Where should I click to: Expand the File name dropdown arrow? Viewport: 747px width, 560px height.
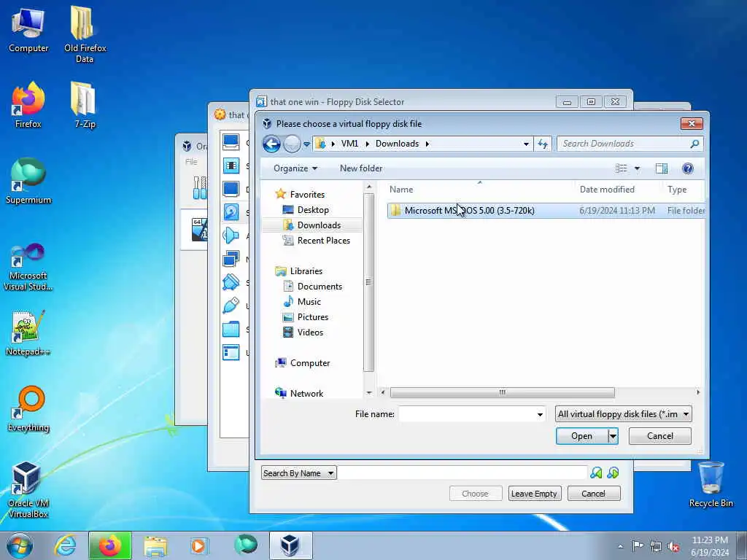point(540,414)
